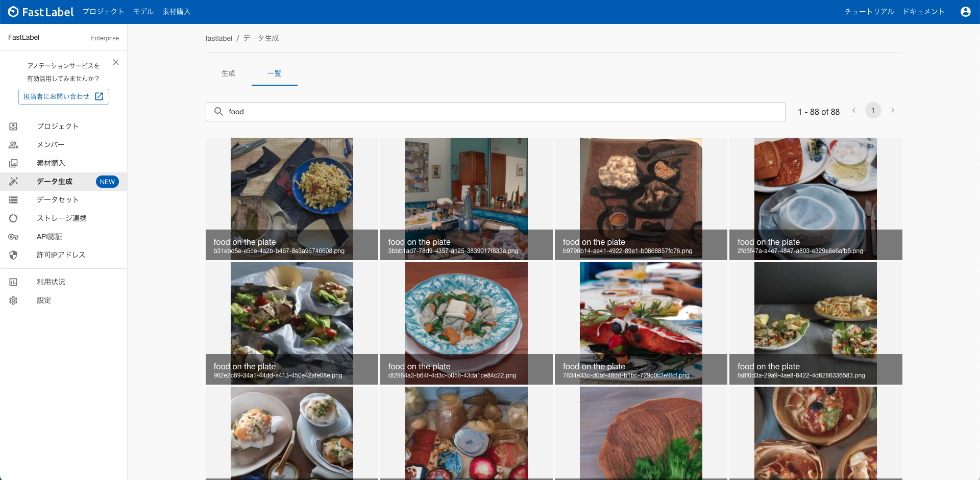
Task: Click the プロジェクト sidebar icon
Action: [x=13, y=127]
